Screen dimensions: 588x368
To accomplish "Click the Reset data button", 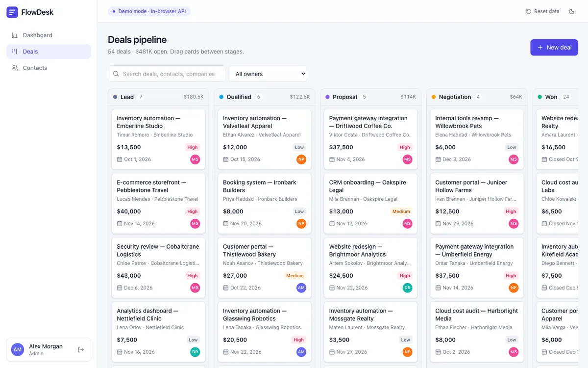I will pos(542,11).
